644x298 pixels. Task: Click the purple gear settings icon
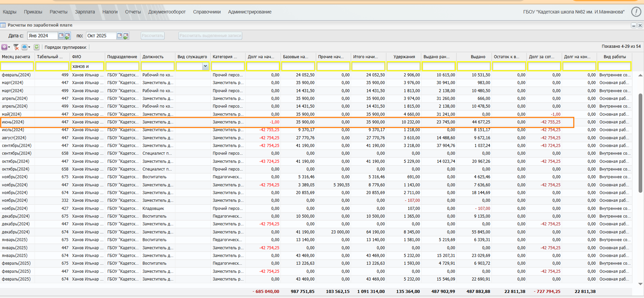click(x=4, y=47)
